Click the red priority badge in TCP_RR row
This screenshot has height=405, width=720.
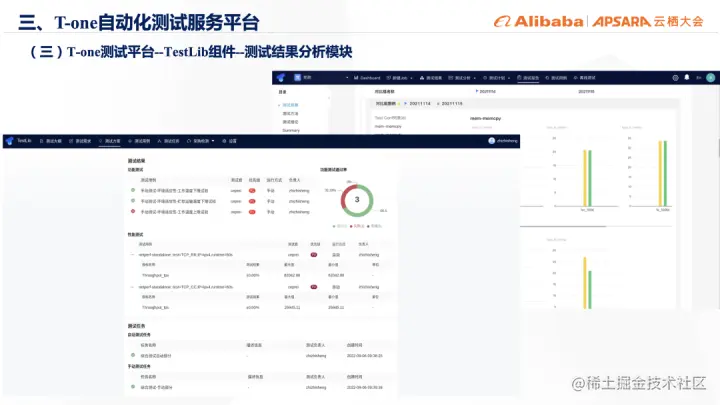(x=314, y=254)
